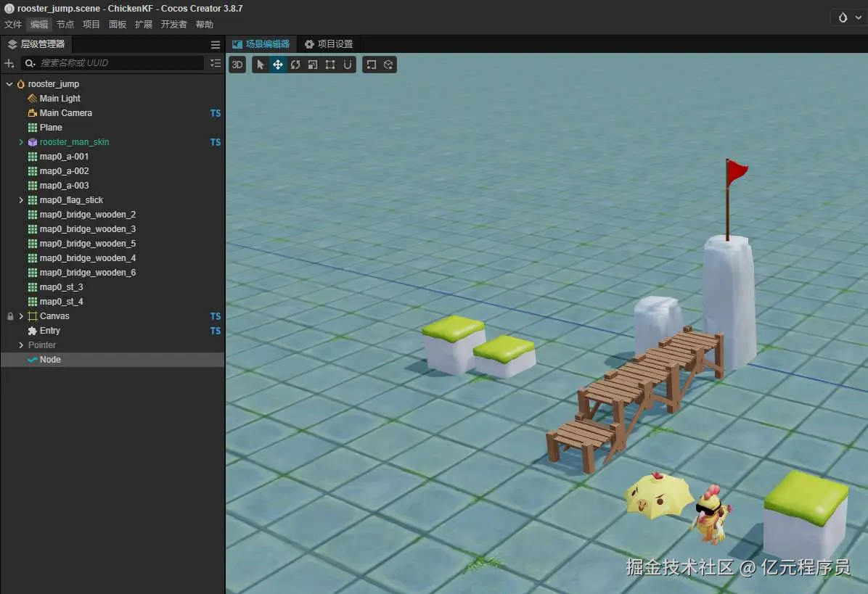The width and height of the screenshot is (868, 594).
Task: Enable the magnet snap tool
Action: [348, 65]
